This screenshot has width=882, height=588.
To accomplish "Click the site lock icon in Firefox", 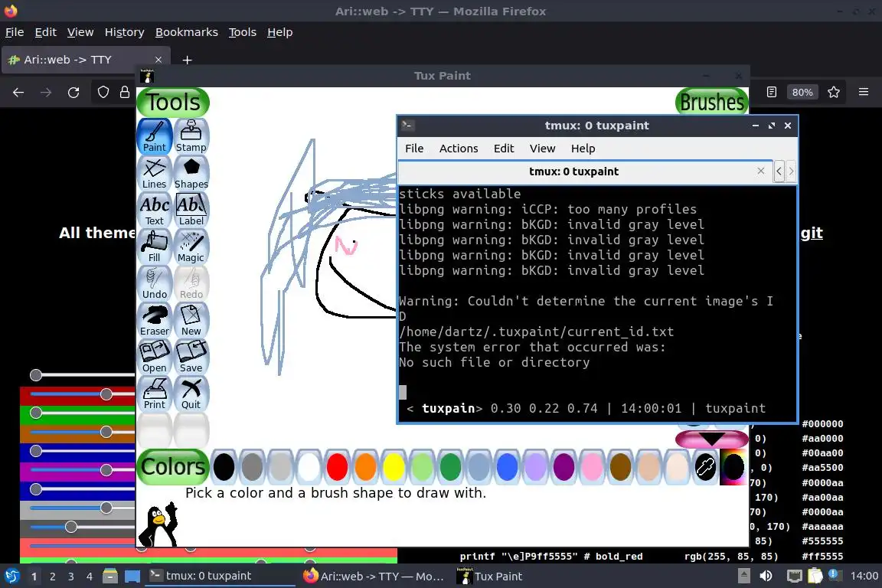I will click(x=124, y=93).
